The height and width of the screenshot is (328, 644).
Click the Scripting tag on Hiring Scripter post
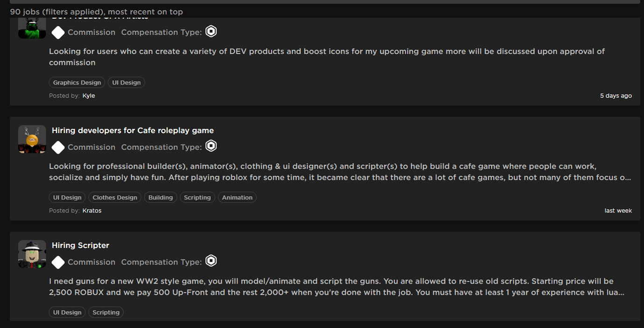point(106,312)
